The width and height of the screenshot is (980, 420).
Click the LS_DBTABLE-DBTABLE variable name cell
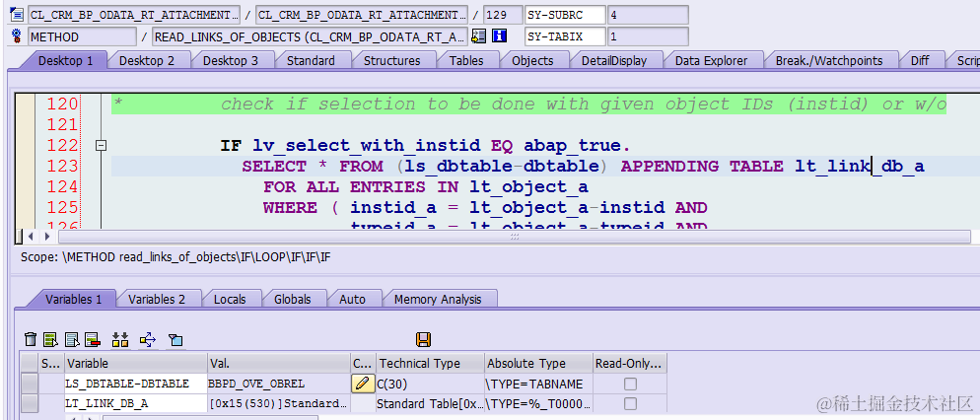click(136, 384)
